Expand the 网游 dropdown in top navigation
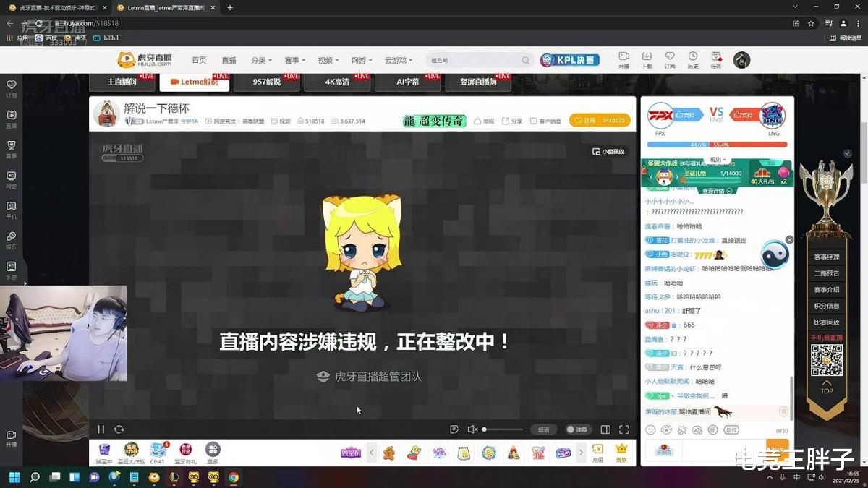 click(x=361, y=60)
